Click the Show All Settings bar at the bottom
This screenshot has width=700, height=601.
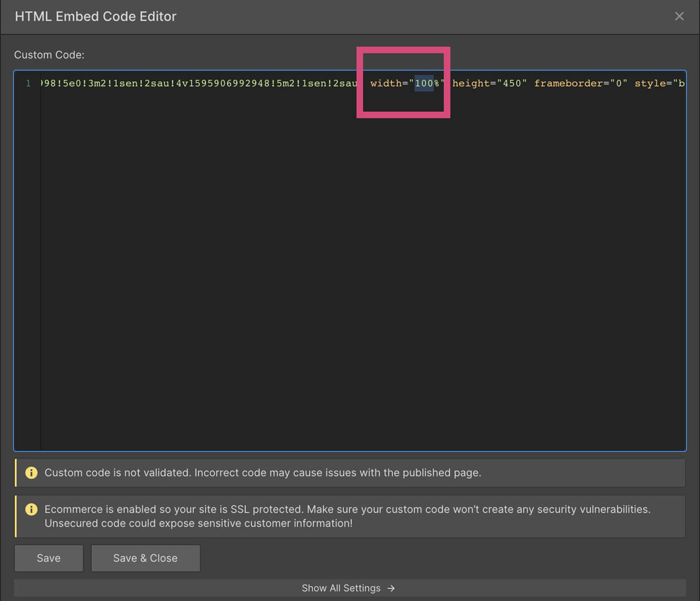[349, 588]
